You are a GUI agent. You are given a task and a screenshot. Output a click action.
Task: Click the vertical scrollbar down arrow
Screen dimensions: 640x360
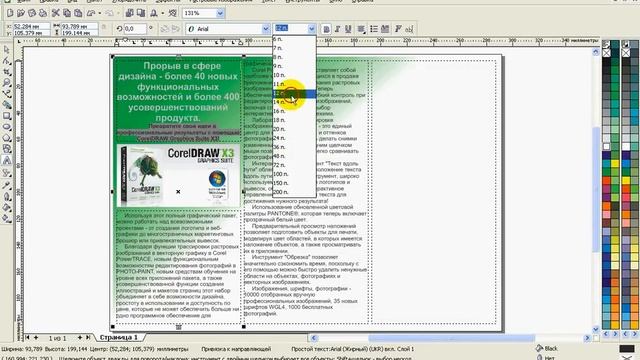point(596,329)
